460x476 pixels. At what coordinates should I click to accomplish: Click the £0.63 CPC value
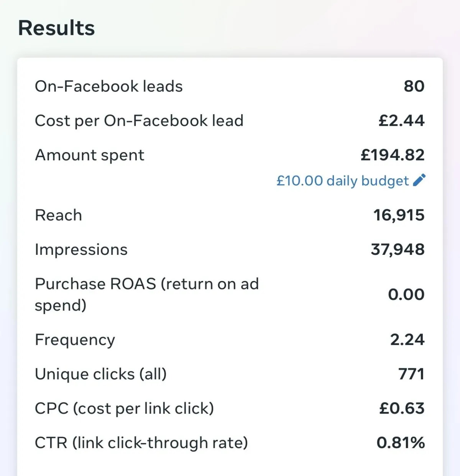pos(402,408)
